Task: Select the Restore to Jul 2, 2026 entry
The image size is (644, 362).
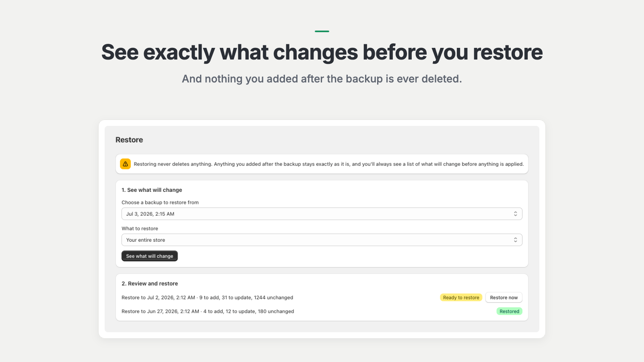Action: (x=207, y=298)
